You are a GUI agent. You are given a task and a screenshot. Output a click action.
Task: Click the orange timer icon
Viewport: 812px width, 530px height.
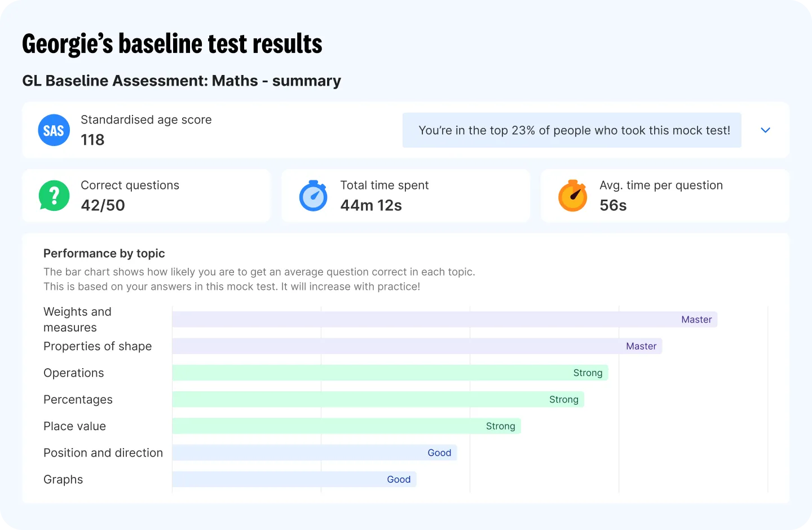pyautogui.click(x=572, y=196)
